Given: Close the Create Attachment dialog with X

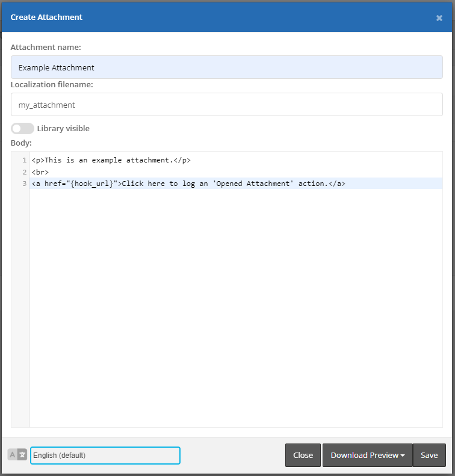Looking at the screenshot, I should 439,18.
